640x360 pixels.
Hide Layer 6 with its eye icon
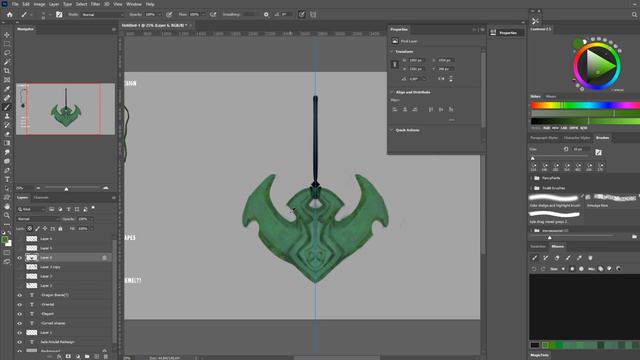click(19, 258)
